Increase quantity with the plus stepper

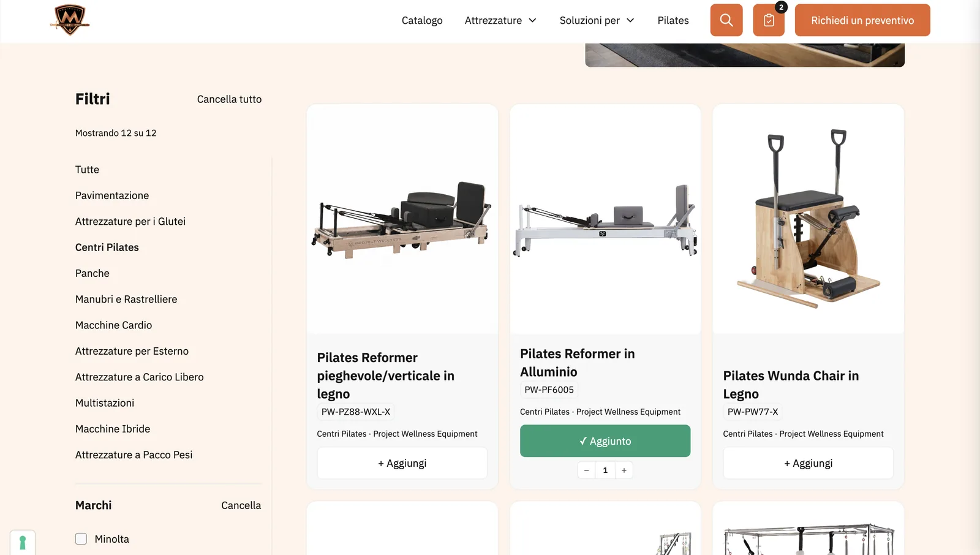pos(624,470)
